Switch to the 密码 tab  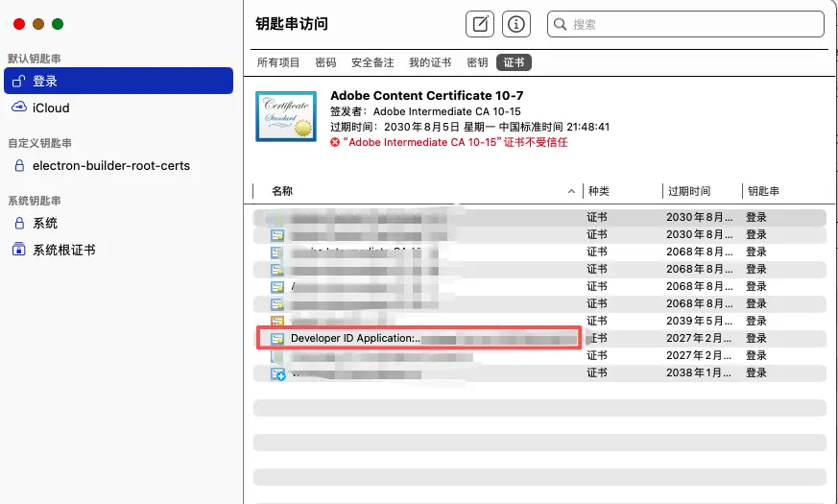pyautogui.click(x=325, y=62)
